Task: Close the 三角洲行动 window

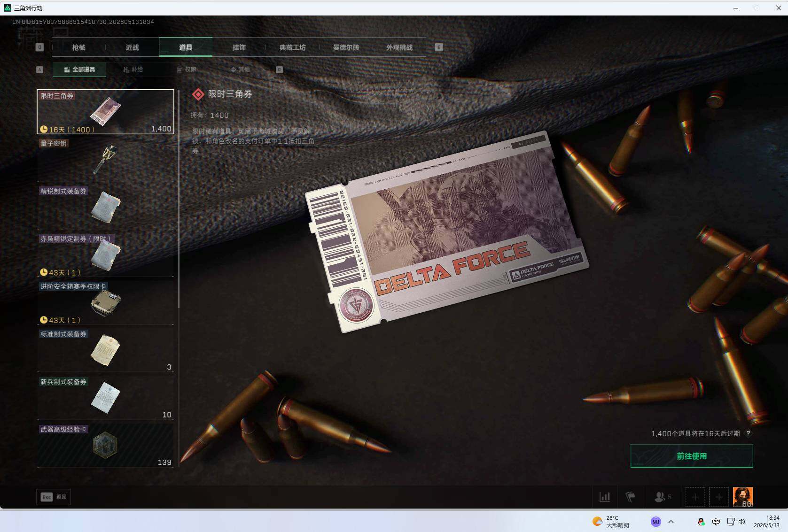Action: click(778, 8)
